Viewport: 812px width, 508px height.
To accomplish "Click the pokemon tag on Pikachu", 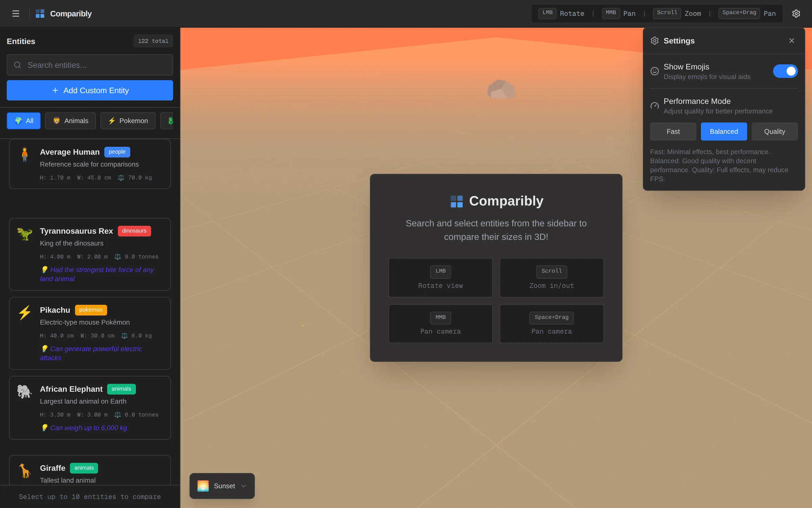I will (91, 310).
